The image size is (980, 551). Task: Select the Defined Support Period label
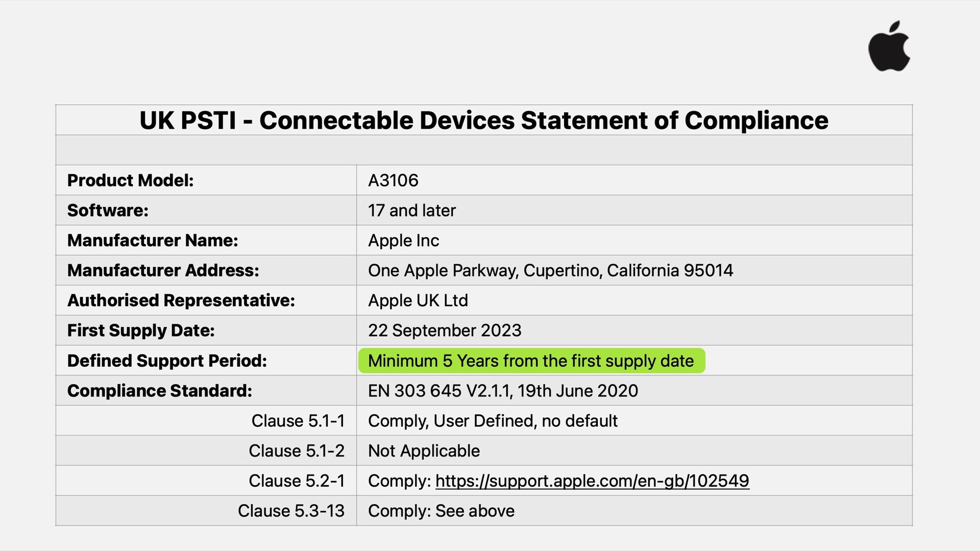tap(167, 361)
